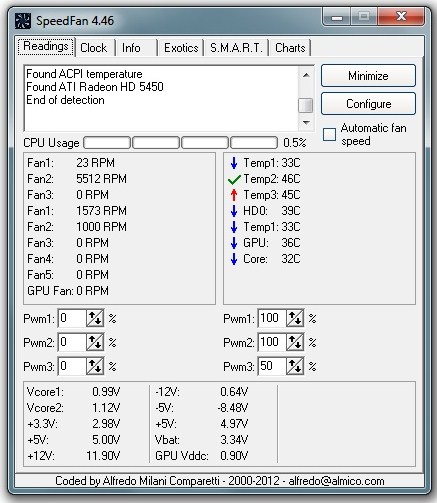Enable the Automatic fan speed checkbox
The height and width of the screenshot is (503, 437).
329,135
